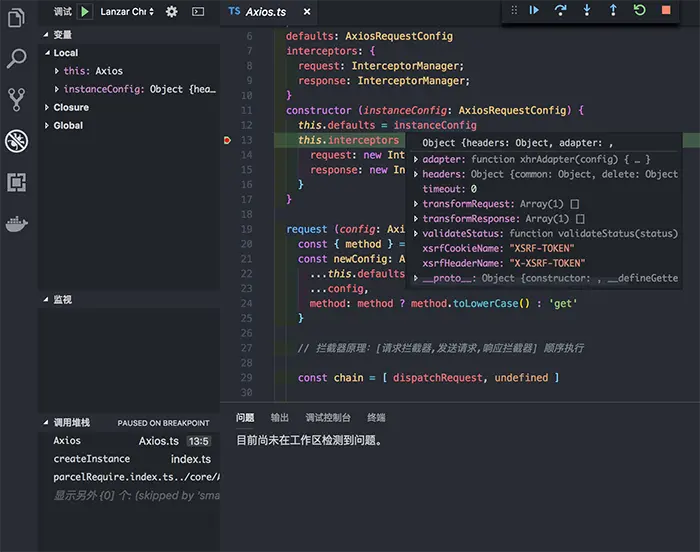Open launch.json with the gear icon

point(172,11)
